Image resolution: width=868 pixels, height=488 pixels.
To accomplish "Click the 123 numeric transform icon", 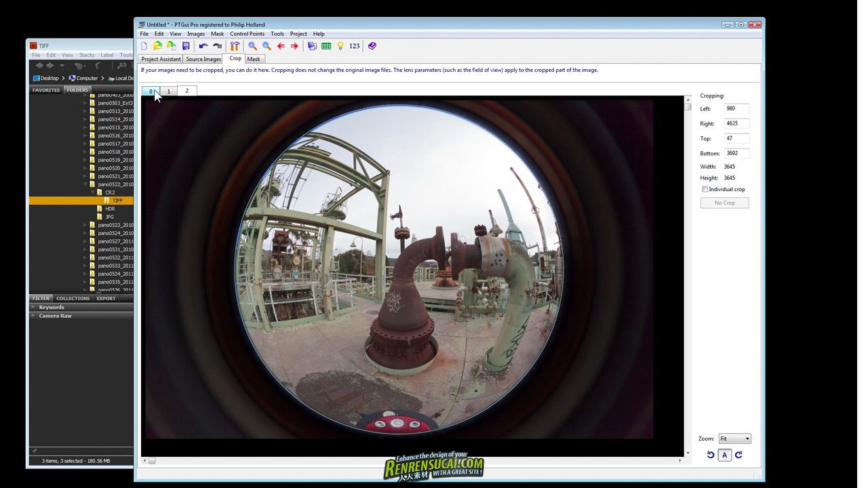I will pyautogui.click(x=355, y=46).
